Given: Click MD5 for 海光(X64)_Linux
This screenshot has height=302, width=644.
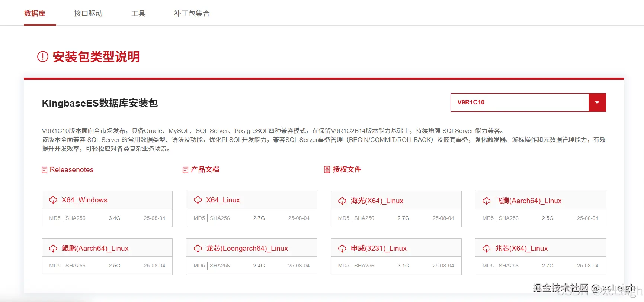Looking at the screenshot, I should 343,218.
